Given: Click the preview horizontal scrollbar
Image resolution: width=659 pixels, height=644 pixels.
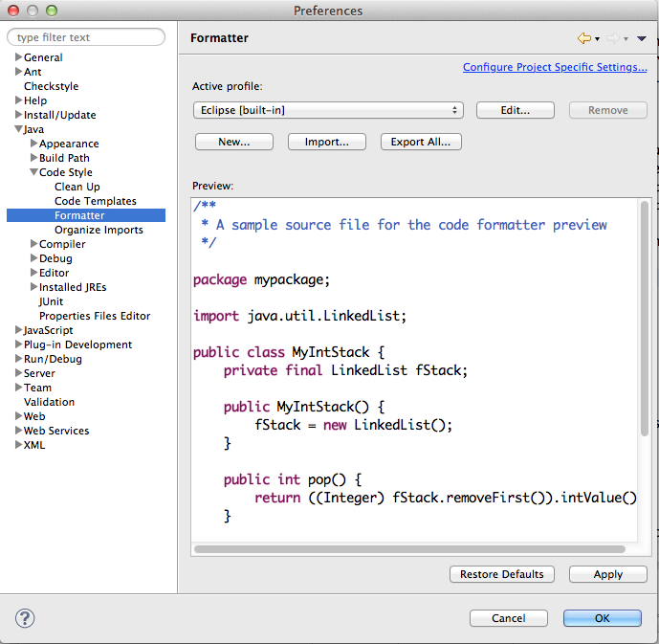Looking at the screenshot, I should click(x=409, y=549).
